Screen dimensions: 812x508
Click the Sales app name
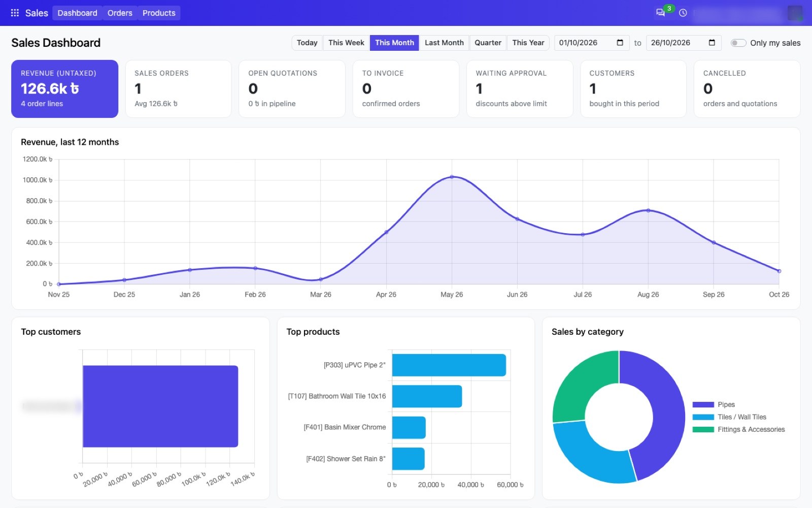37,13
